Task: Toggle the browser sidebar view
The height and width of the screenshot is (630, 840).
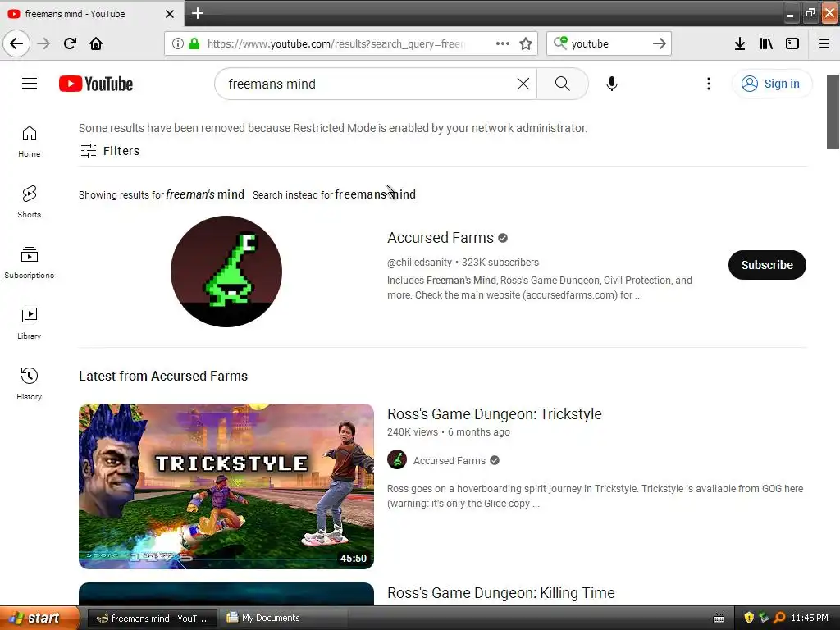Action: coord(792,43)
